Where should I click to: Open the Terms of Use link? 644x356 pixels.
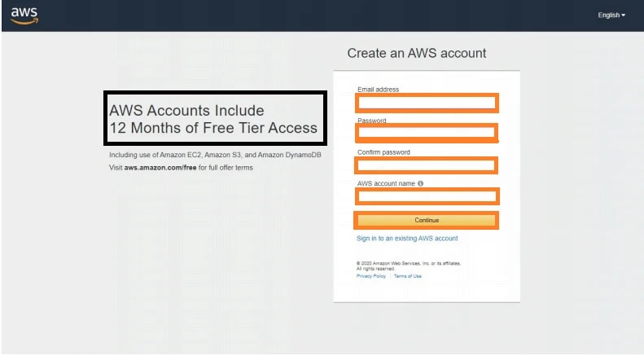[x=407, y=276]
